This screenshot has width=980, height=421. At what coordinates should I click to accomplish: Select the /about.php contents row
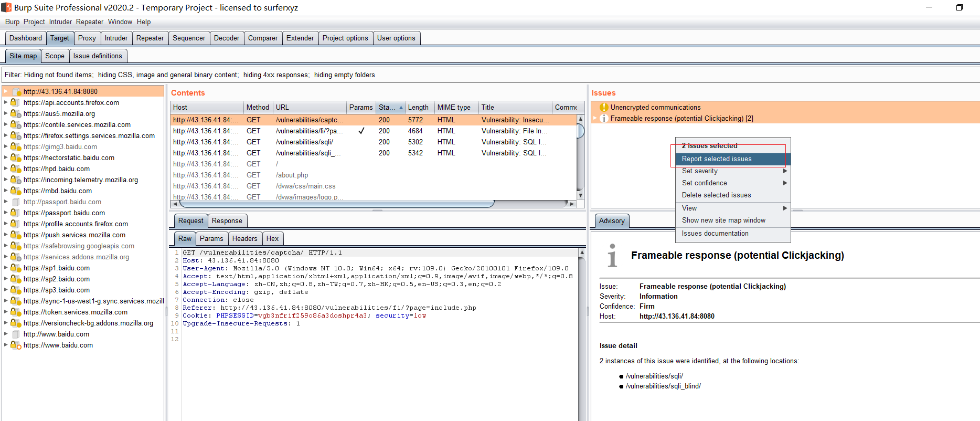click(x=374, y=175)
